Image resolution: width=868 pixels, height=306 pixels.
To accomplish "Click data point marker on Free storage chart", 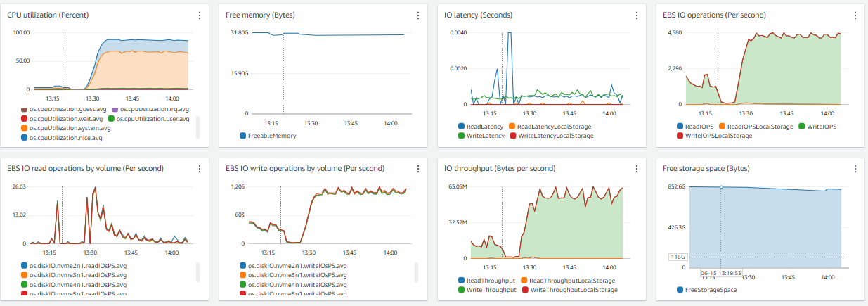I will point(720,187).
